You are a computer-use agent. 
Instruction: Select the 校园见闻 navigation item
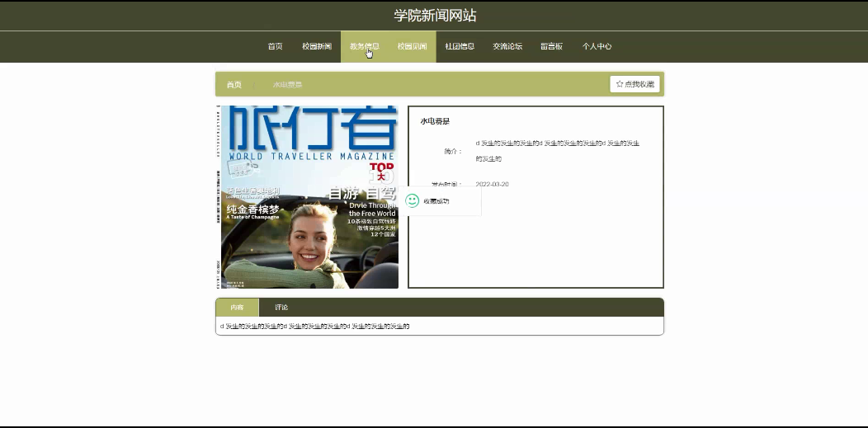coord(412,46)
